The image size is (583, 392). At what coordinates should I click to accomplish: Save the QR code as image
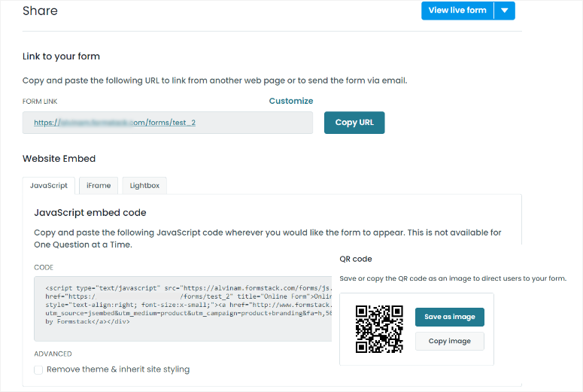450,317
